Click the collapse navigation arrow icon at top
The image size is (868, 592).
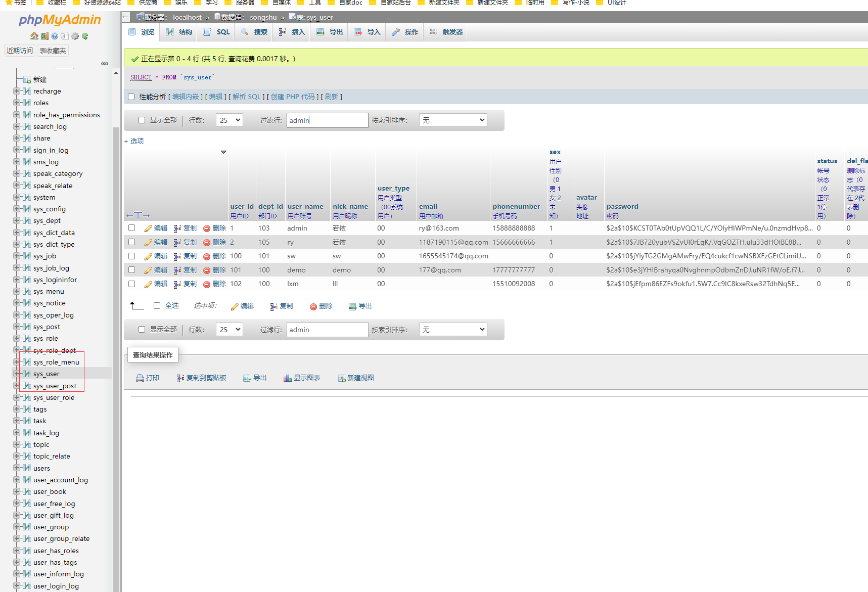pyautogui.click(x=126, y=17)
